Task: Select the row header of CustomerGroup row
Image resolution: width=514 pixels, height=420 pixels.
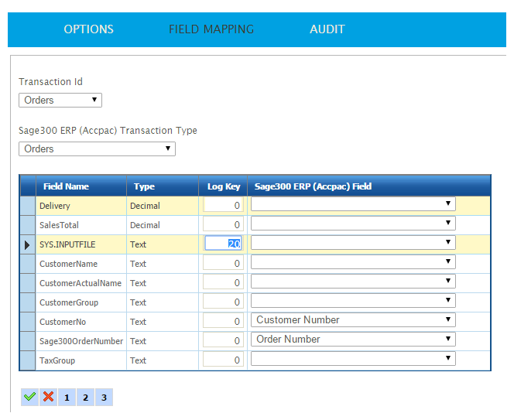Action: (27, 302)
